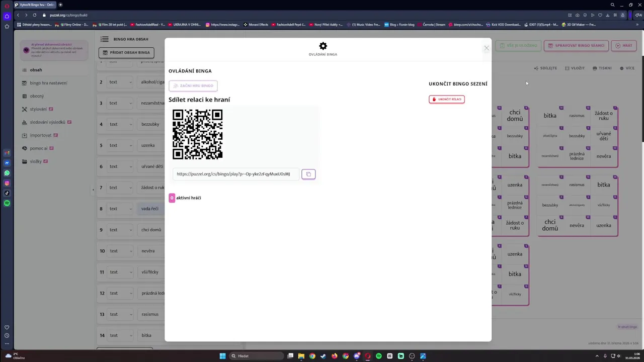The height and width of the screenshot is (362, 644).
Task: Click Sdílejte share option
Action: [545, 68]
